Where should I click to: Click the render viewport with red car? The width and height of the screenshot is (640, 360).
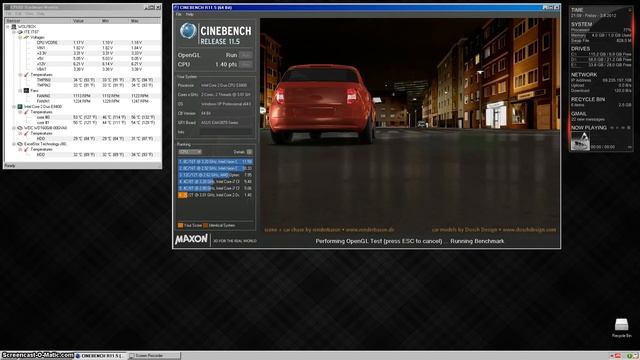[410, 126]
